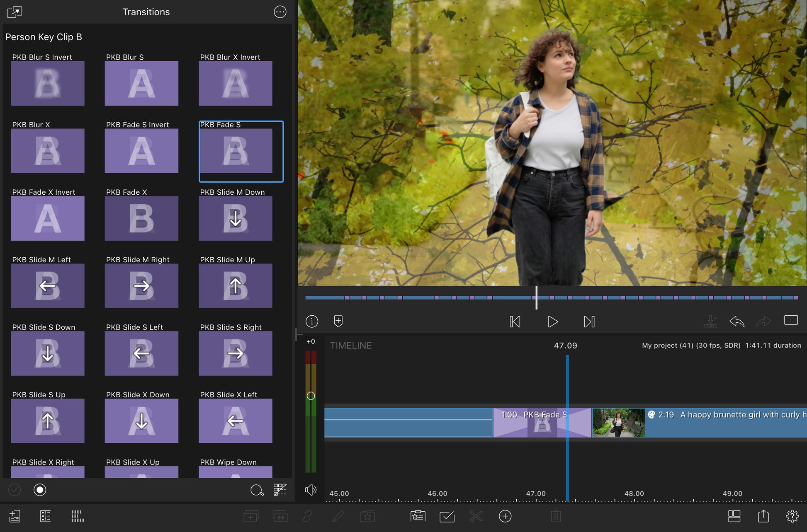Jump to previous edit point

click(515, 322)
